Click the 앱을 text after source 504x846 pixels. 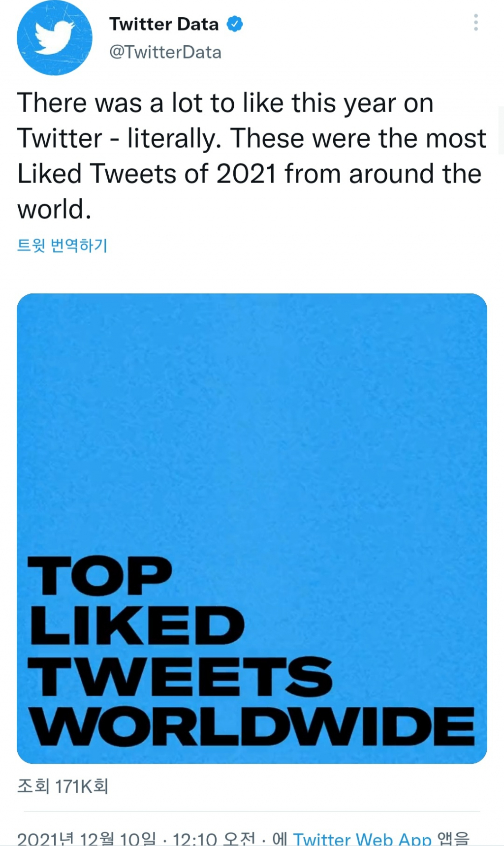(453, 839)
